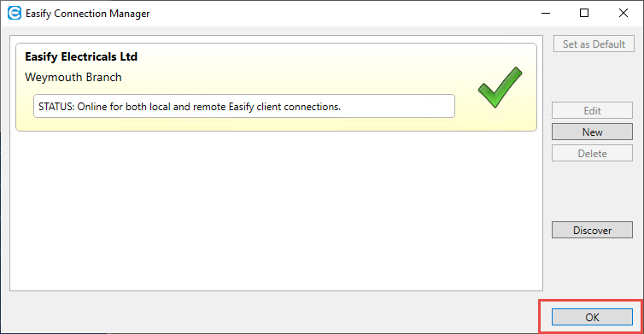Maximize the Connection Manager window
This screenshot has width=644, height=334.
[x=584, y=13]
